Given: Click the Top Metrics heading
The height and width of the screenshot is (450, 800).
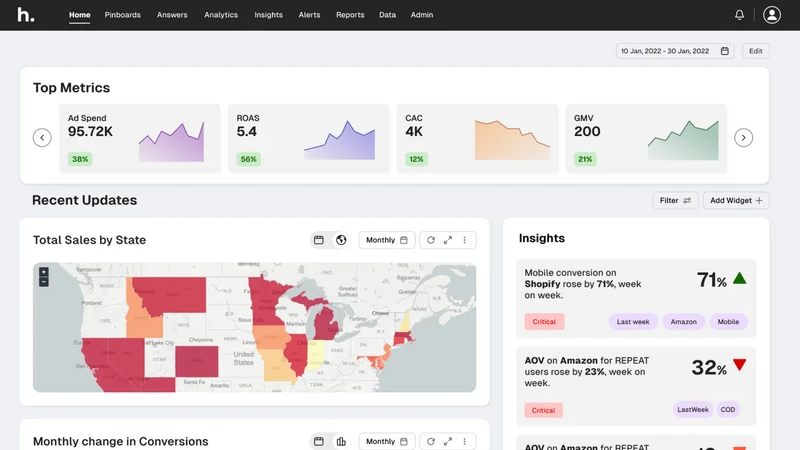Looking at the screenshot, I should click(x=71, y=88).
